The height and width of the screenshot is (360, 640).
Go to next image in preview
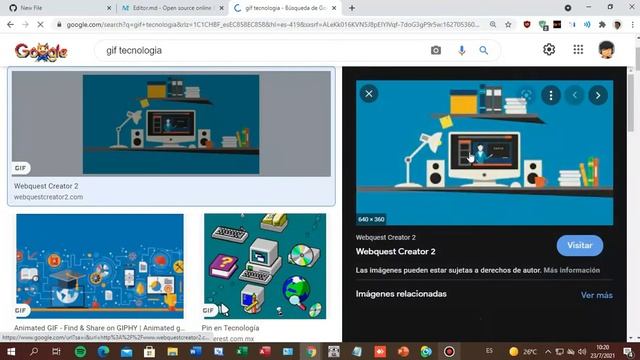(x=598, y=96)
